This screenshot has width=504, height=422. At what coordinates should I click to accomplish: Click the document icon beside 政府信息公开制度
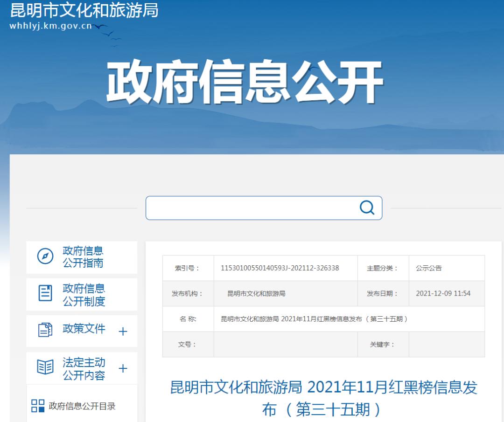click(45, 293)
